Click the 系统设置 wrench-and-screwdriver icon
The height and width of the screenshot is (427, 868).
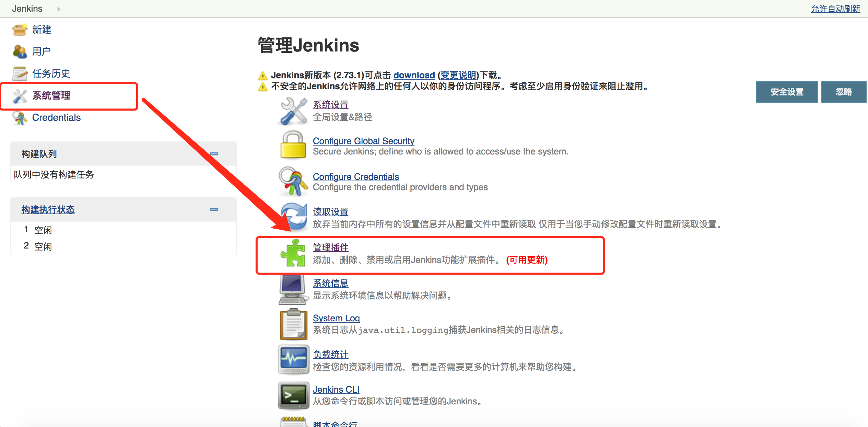(293, 111)
